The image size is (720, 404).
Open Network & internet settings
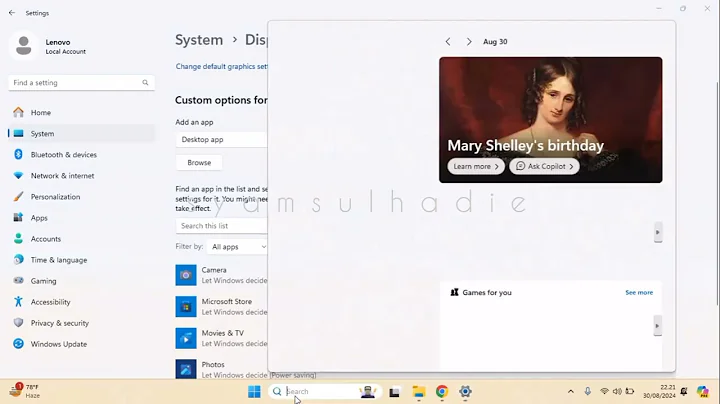pos(81,176)
